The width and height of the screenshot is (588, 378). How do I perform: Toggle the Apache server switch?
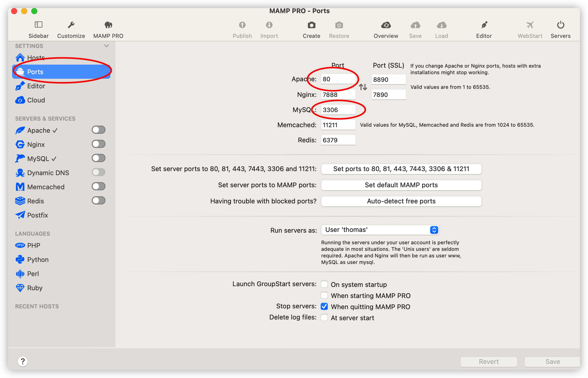pos(98,130)
